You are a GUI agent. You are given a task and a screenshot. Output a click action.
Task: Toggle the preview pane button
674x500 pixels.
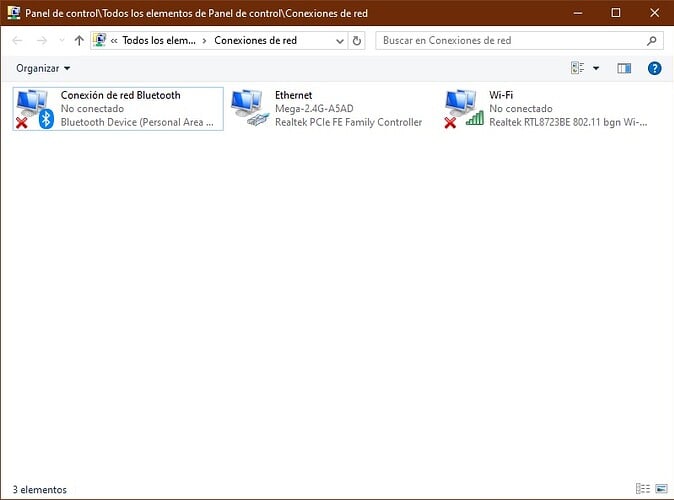click(x=624, y=68)
